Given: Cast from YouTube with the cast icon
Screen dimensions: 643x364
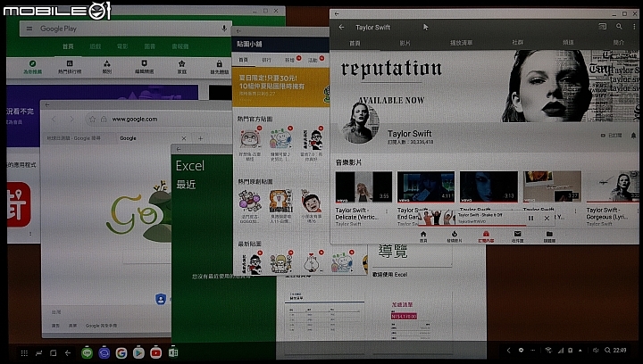Looking at the screenshot, I should click(x=603, y=27).
